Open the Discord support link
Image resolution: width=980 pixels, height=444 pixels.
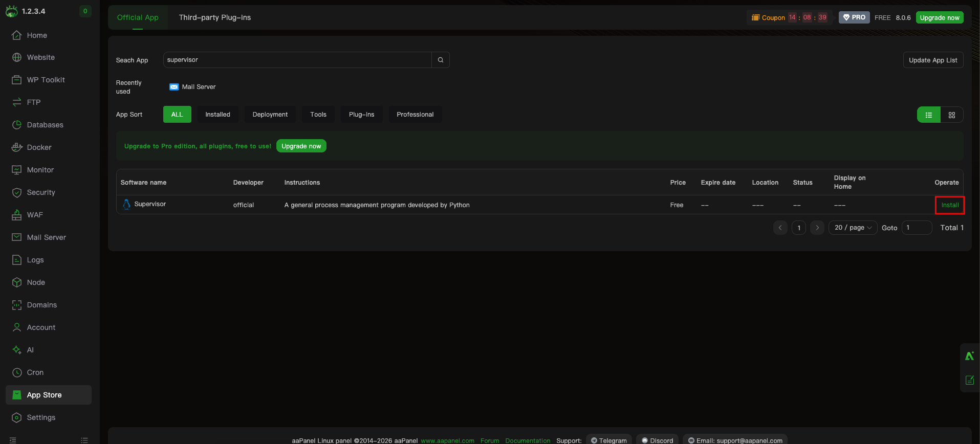(658, 440)
